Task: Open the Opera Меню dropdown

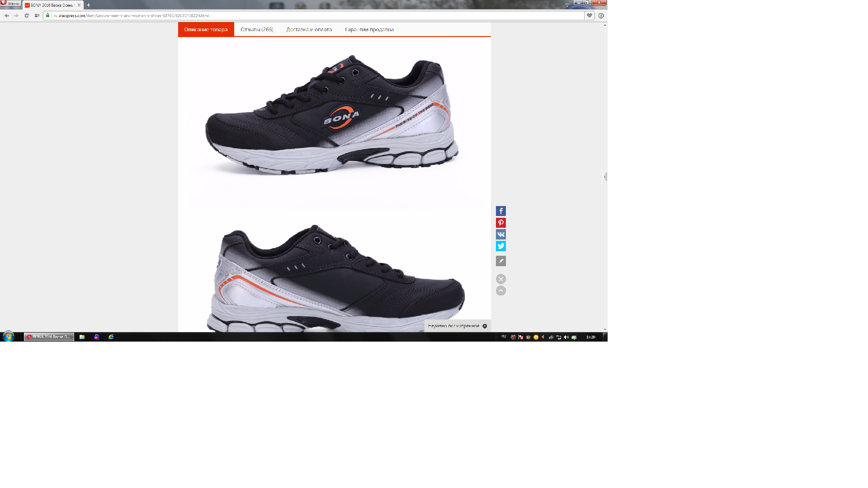Action: click(x=10, y=4)
